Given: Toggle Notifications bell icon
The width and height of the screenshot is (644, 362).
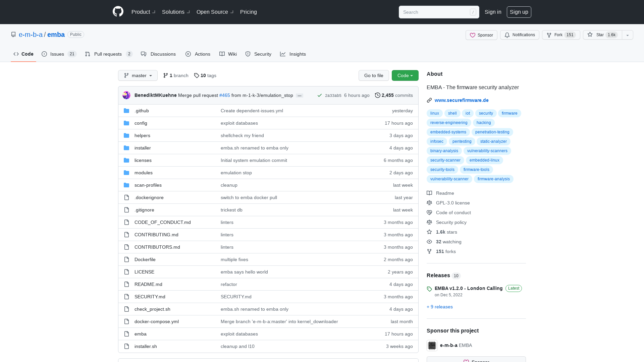Looking at the screenshot, I should pyautogui.click(x=507, y=35).
